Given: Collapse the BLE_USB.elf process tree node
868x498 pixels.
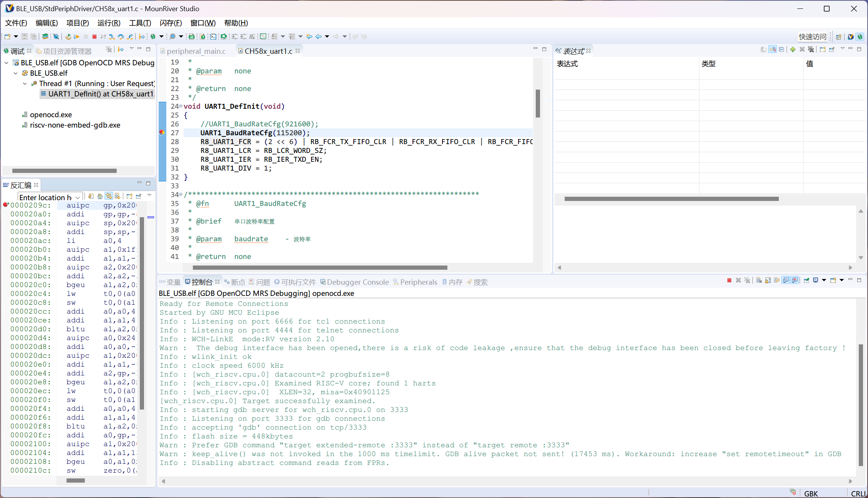Looking at the screenshot, I should pyautogui.click(x=16, y=73).
